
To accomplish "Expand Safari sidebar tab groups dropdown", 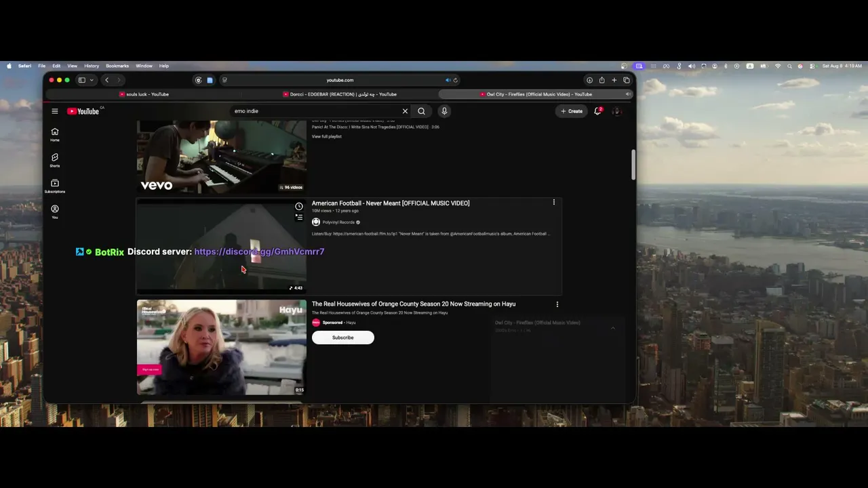I will [90, 80].
